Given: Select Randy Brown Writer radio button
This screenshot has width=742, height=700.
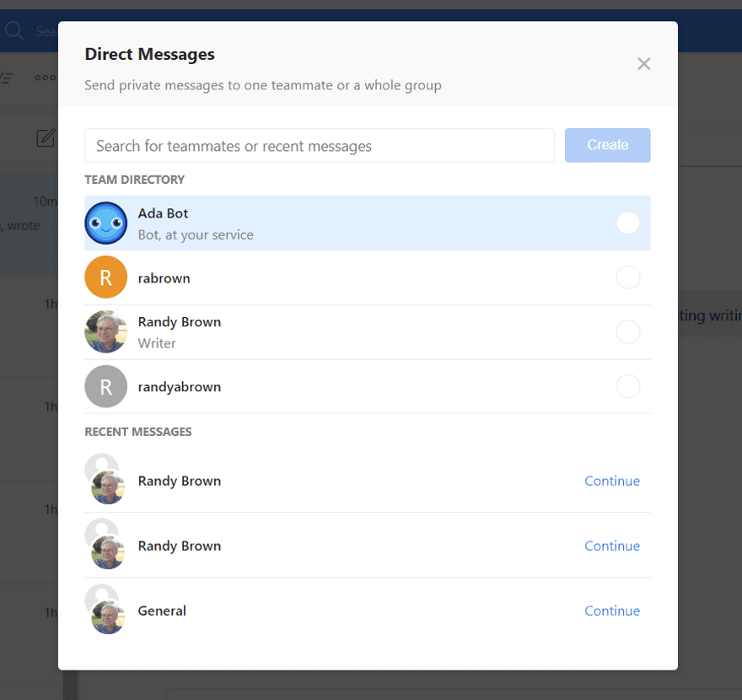Looking at the screenshot, I should [x=628, y=331].
